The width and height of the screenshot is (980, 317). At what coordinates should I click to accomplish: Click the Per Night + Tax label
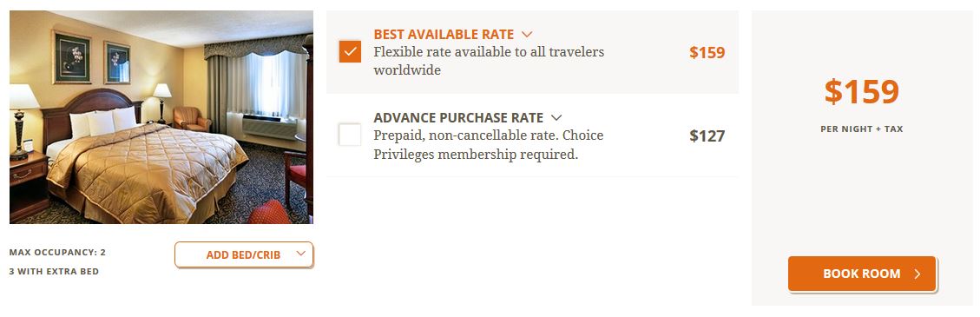[x=861, y=129]
